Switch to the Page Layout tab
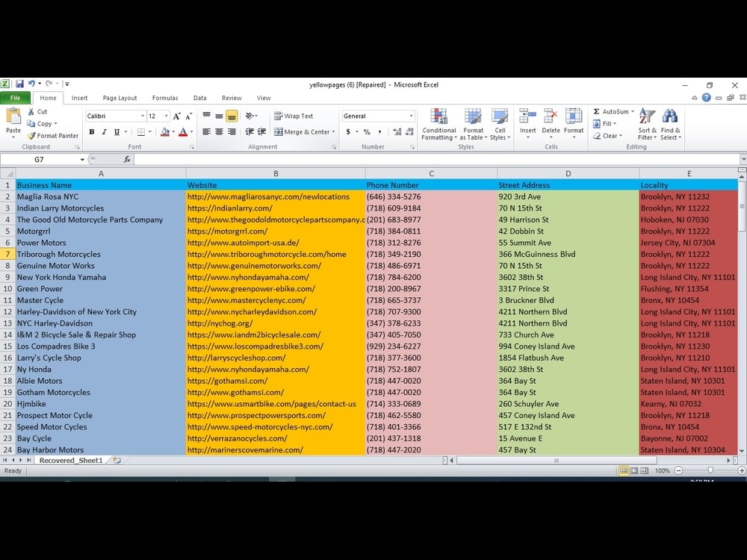This screenshot has width=747, height=560. [x=120, y=98]
